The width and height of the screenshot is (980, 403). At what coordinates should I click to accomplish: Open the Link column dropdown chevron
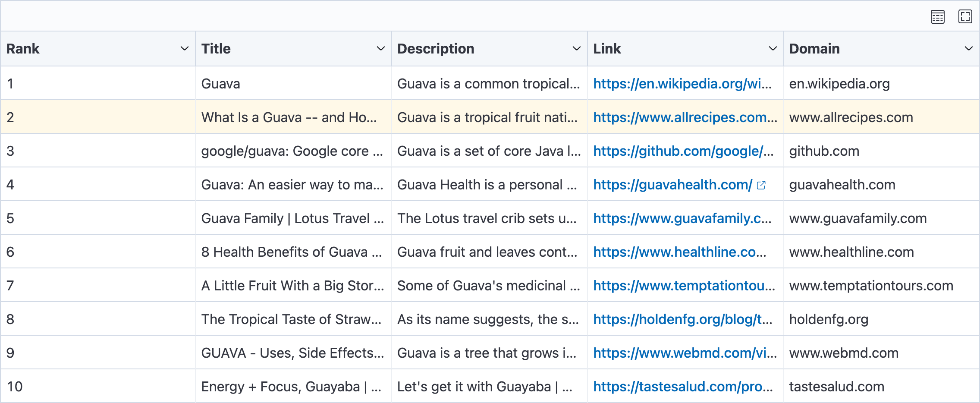point(773,49)
